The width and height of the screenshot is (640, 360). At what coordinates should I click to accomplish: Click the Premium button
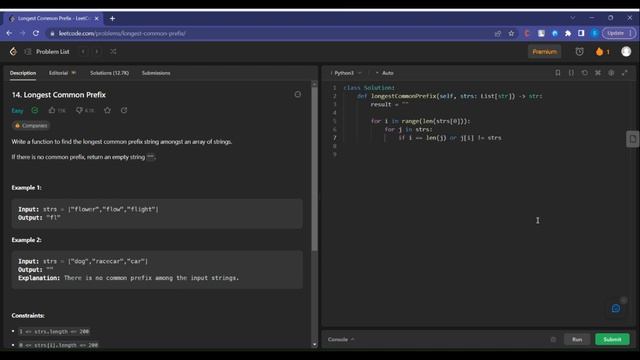(x=544, y=52)
